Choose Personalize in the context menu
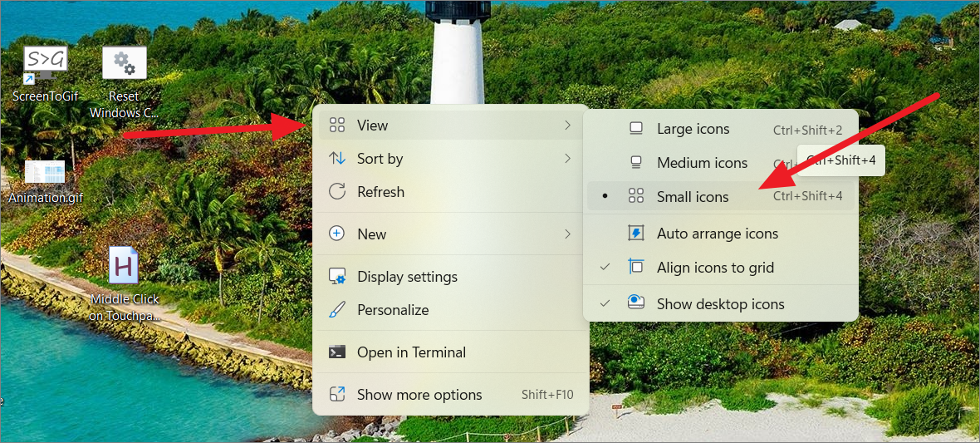Image resolution: width=980 pixels, height=443 pixels. pyautogui.click(x=450, y=310)
